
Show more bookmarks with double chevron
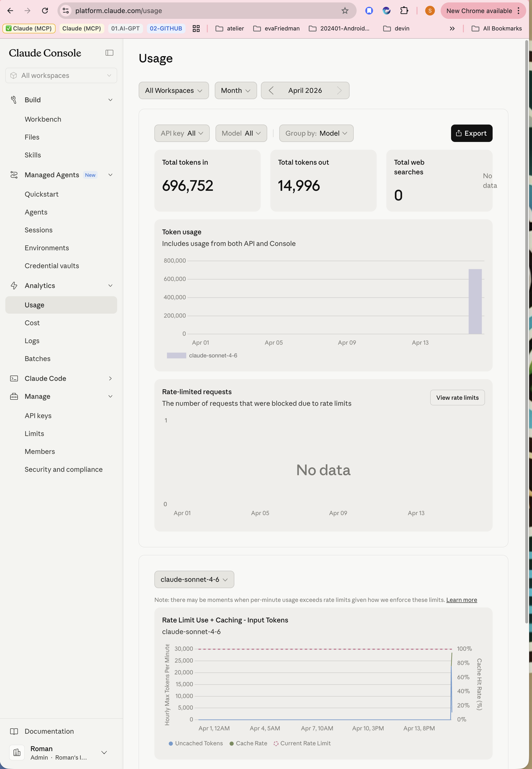coord(452,28)
